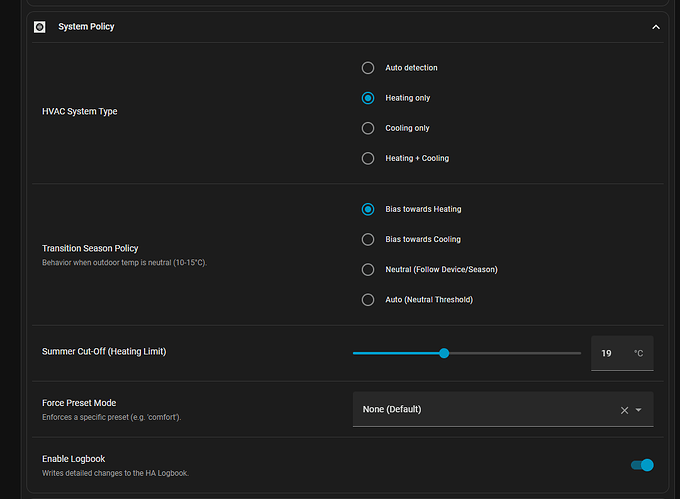Choose Bias towards Cooling policy
This screenshot has width=680, height=499.
(368, 239)
